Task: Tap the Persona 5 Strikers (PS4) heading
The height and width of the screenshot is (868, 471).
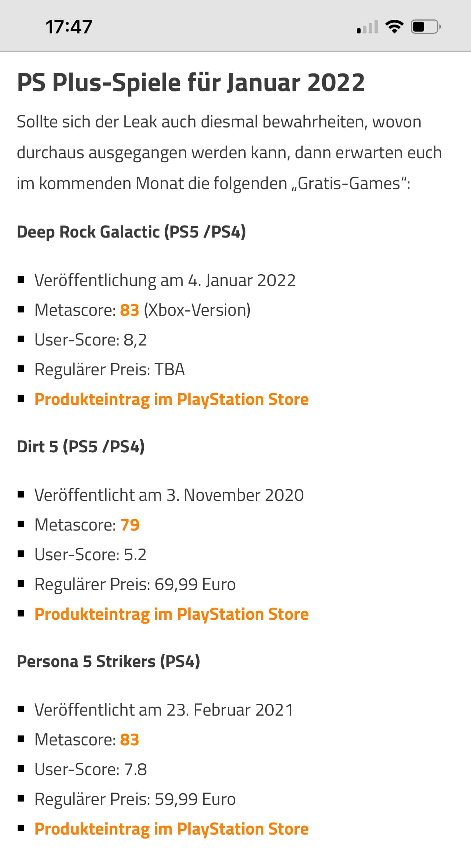Action: click(x=108, y=662)
